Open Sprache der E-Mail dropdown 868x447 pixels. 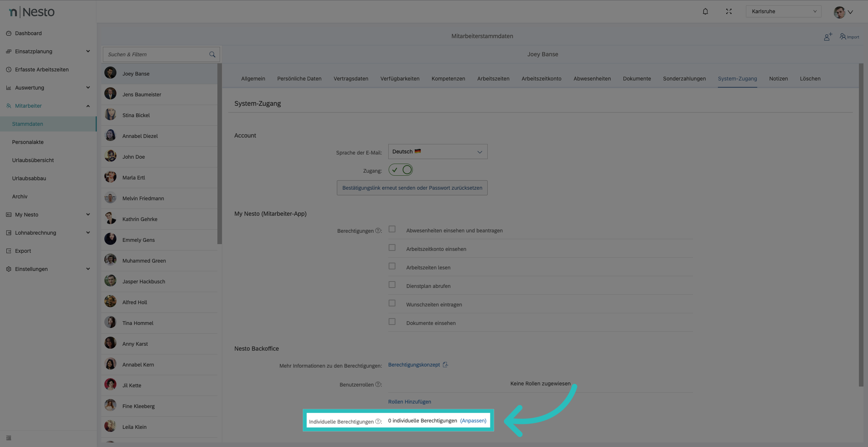pos(437,152)
